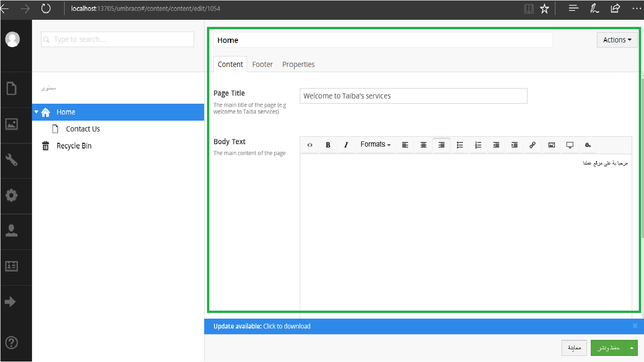
Task: Insert a hyperlink using the editor toolbar
Action: [x=533, y=145]
